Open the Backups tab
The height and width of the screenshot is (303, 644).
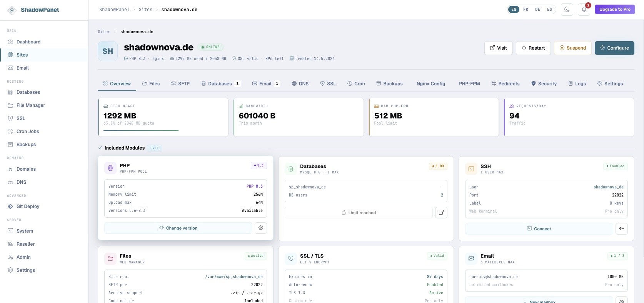(x=389, y=84)
